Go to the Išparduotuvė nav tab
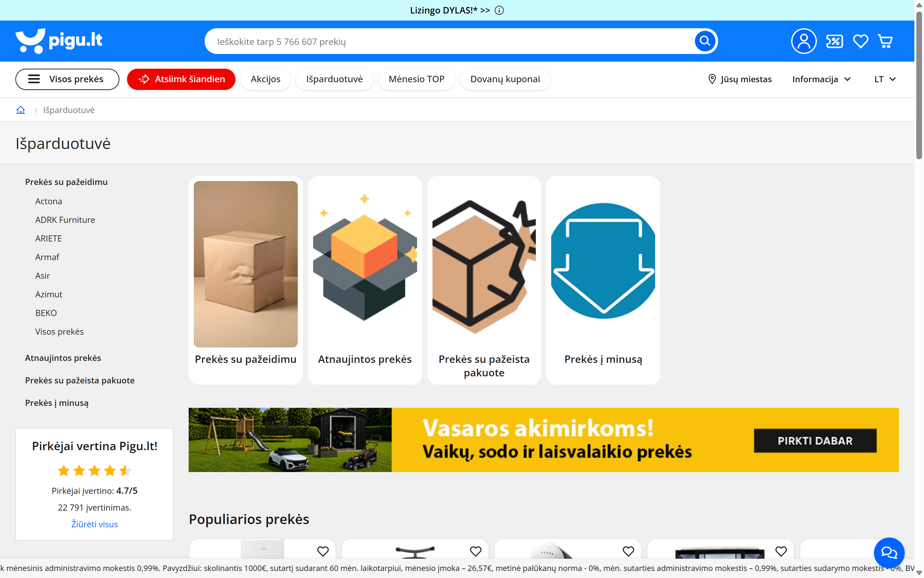This screenshot has height=578, width=924. coord(334,79)
